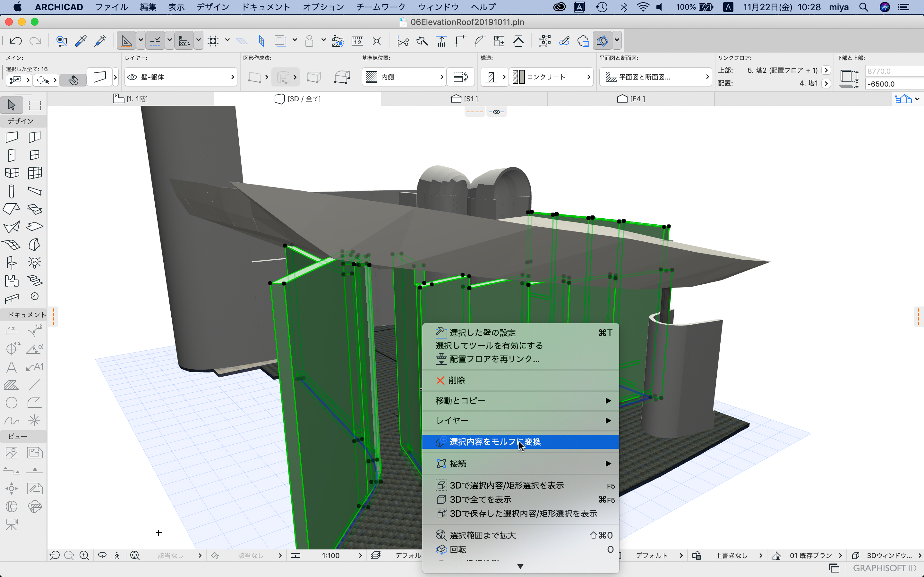Click the Delete (削除) red X entry
This screenshot has height=577, width=924.
click(x=456, y=380)
